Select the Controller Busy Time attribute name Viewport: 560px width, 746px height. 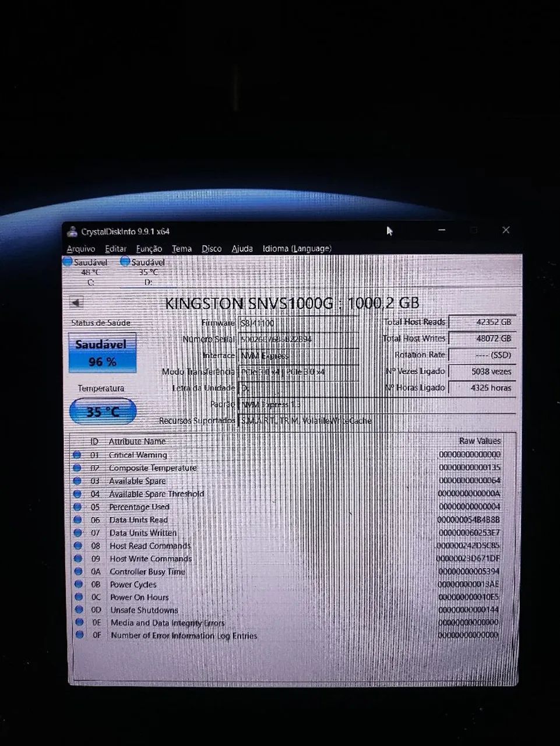pyautogui.click(x=147, y=572)
